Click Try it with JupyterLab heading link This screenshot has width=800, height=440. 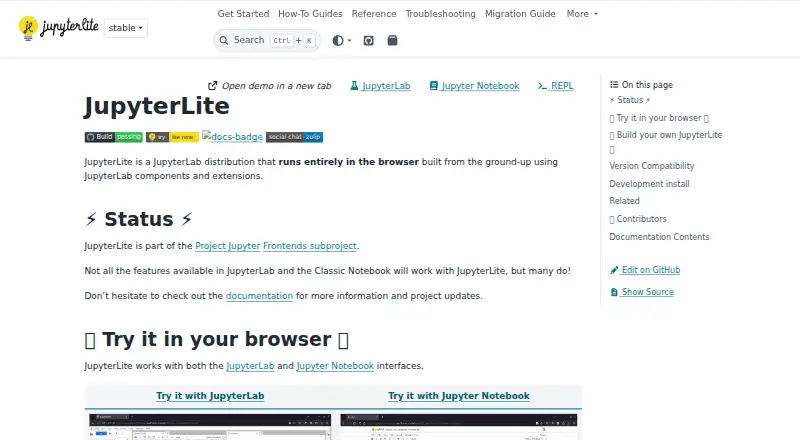click(x=210, y=396)
